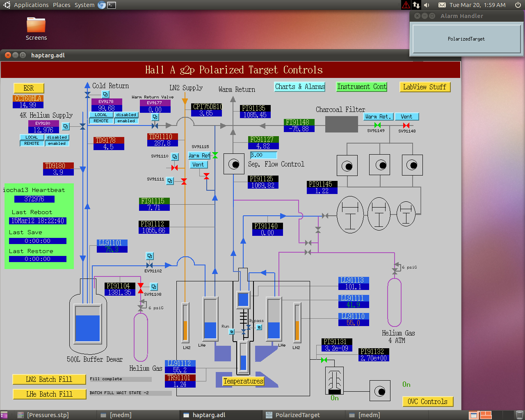Click the SV91110 red valve symbol

click(x=175, y=168)
